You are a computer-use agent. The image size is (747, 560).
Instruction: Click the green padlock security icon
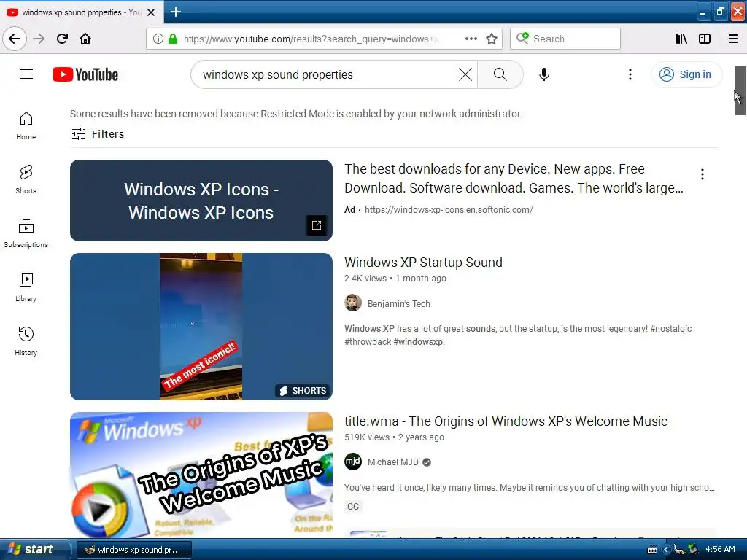[173, 39]
